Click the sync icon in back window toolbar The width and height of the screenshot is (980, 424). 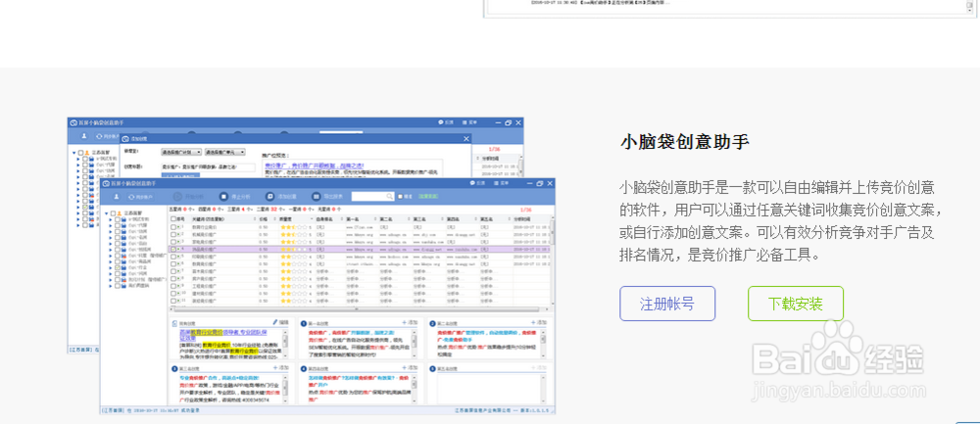click(x=99, y=135)
